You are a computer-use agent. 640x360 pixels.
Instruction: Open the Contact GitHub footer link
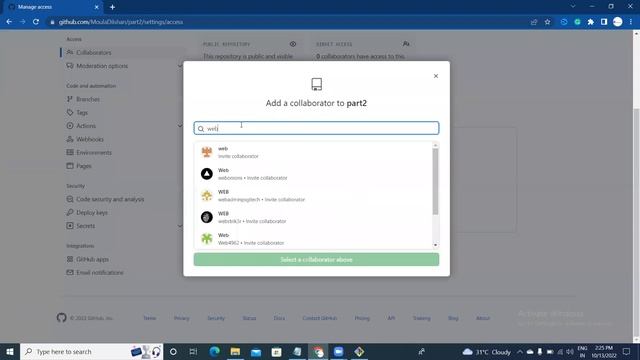click(x=320, y=318)
